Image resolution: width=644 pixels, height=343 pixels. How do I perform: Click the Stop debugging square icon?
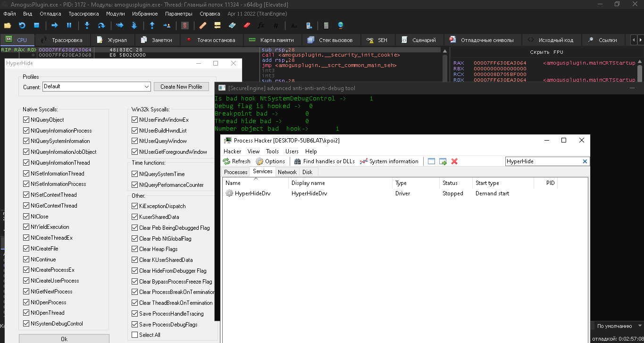click(x=36, y=25)
